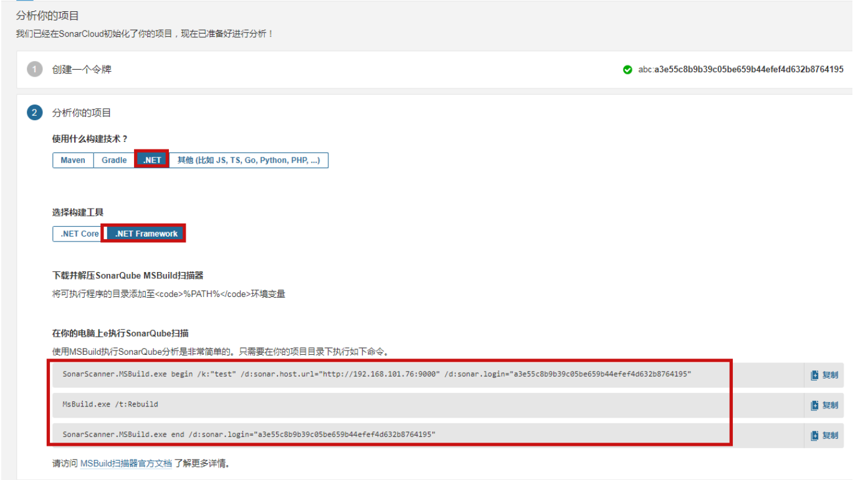Click the 分析你的项目 page heading

[47, 16]
